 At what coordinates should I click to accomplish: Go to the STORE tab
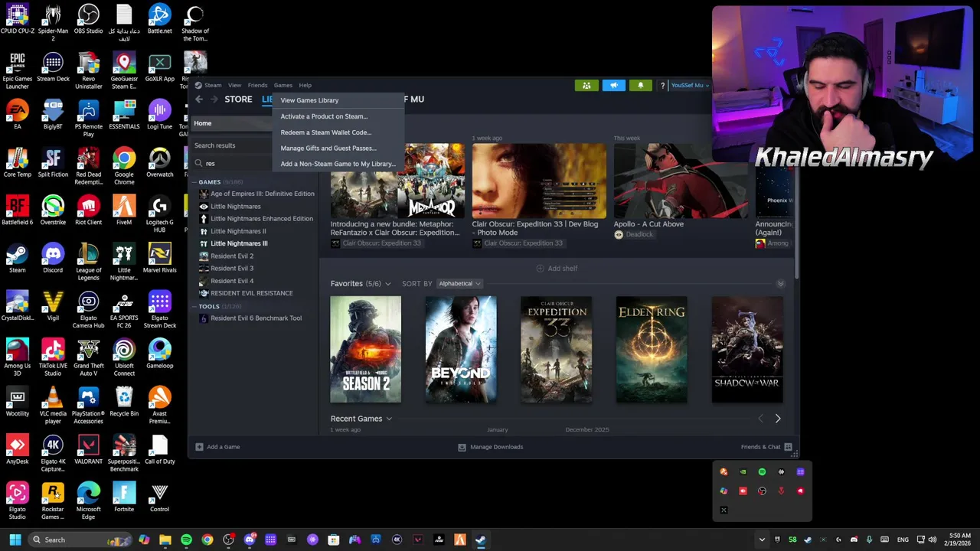pos(238,99)
